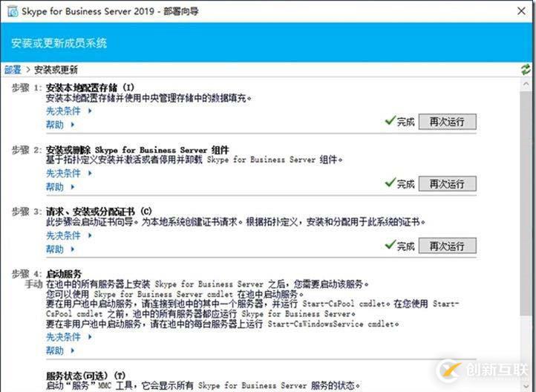Re-run step 3 certificate 再次运行 button

tap(447, 246)
